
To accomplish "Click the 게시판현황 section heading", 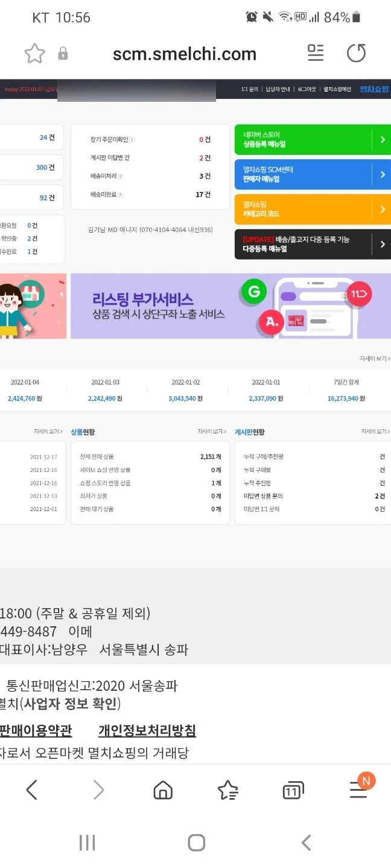I will [250, 432].
